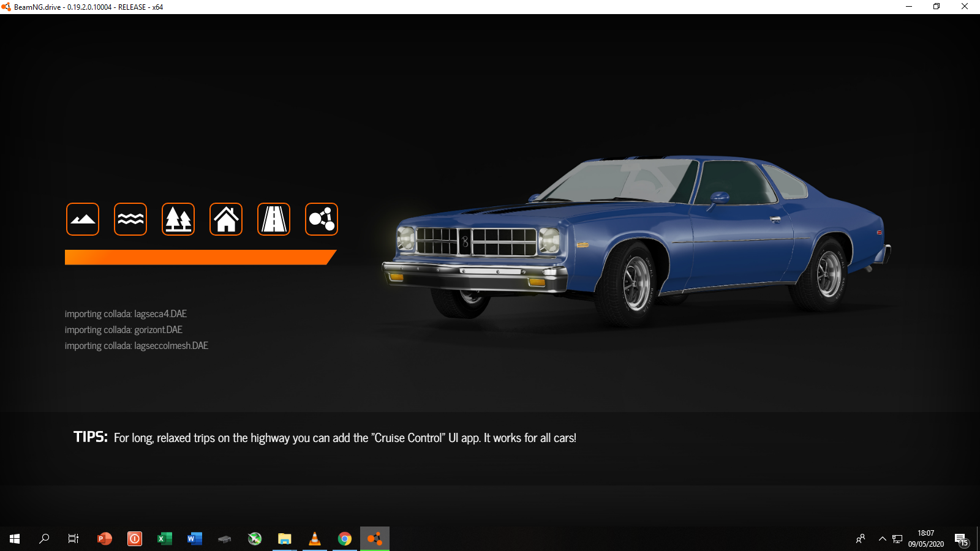Show hidden system tray icons
Viewport: 980px width, 551px height.
point(883,539)
